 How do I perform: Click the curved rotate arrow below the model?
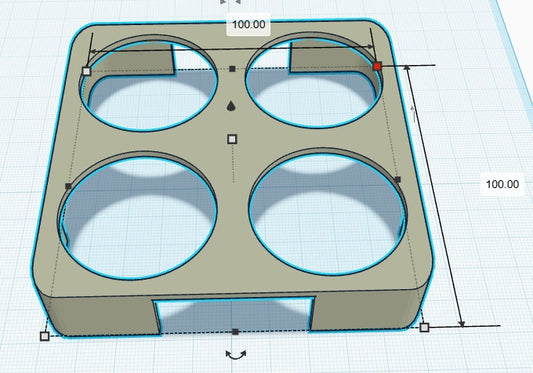coord(236,355)
